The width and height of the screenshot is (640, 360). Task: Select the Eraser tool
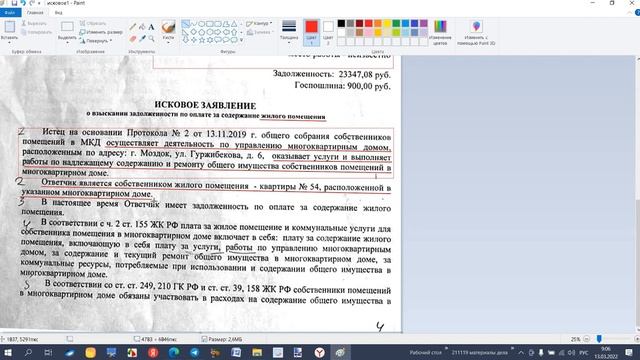coord(133,38)
